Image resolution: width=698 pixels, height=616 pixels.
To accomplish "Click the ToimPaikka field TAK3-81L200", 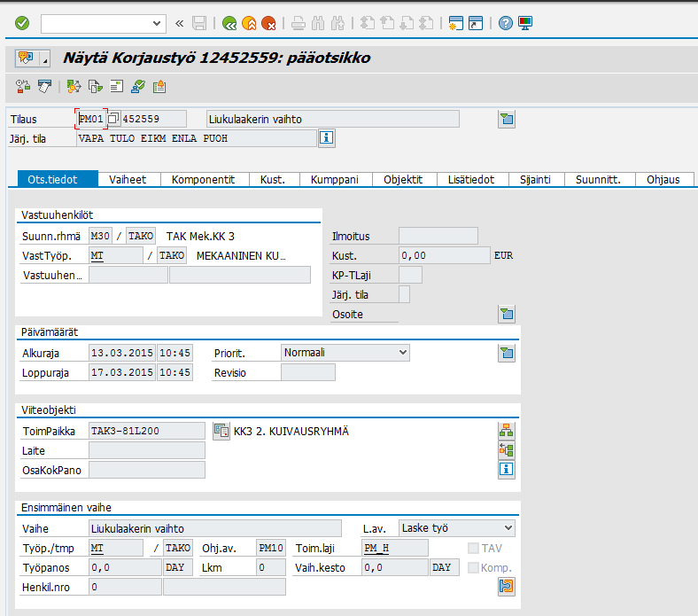I will click(x=147, y=431).
